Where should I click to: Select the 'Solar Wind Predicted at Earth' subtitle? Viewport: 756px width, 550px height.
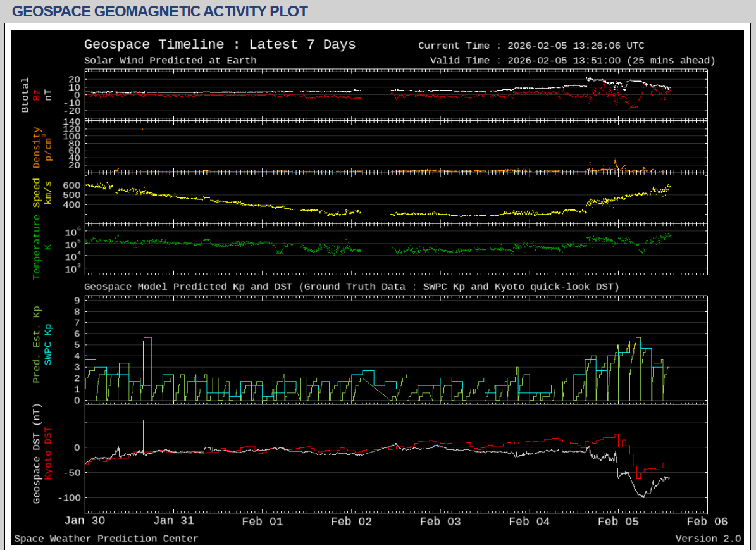point(170,61)
